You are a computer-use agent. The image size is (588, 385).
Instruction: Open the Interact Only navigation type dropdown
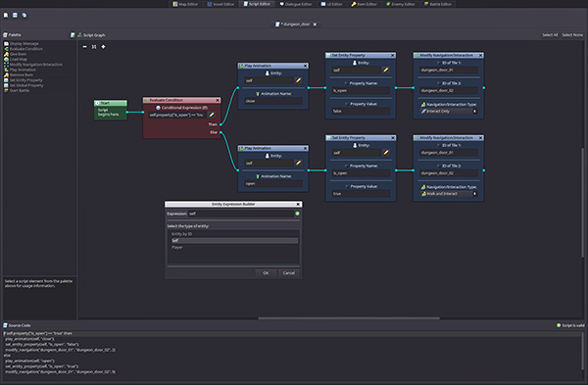tap(449, 112)
